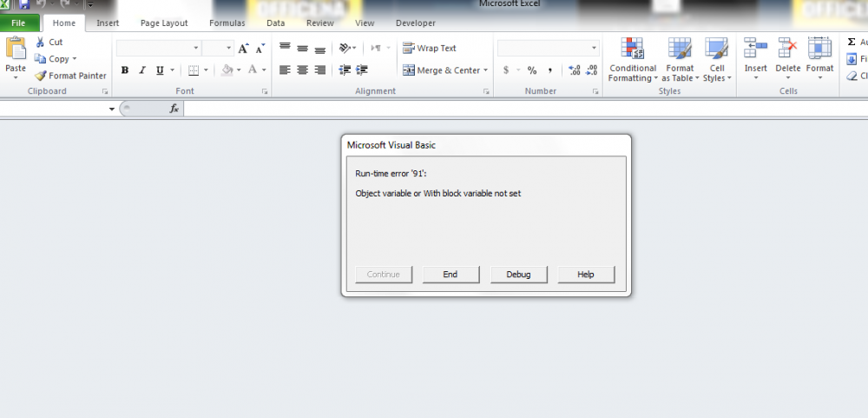Switch to the Developer tab
The height and width of the screenshot is (418, 868).
tap(415, 23)
